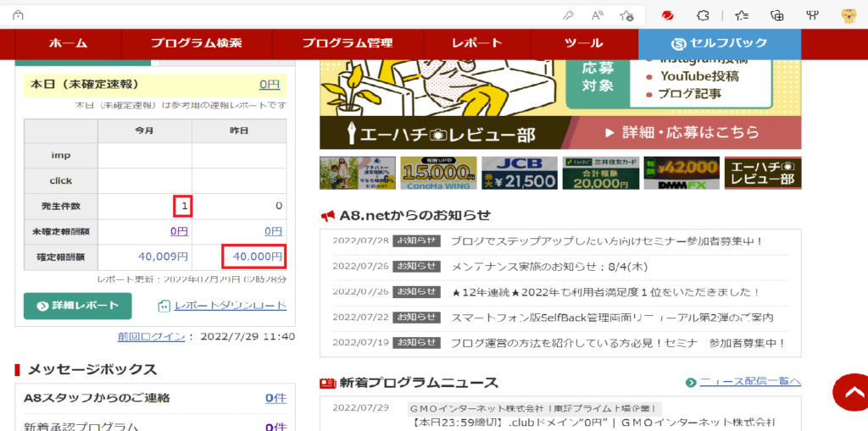The width and height of the screenshot is (868, 431).
Task: Click the 40,000円 confirmed reward value
Action: [x=258, y=257]
